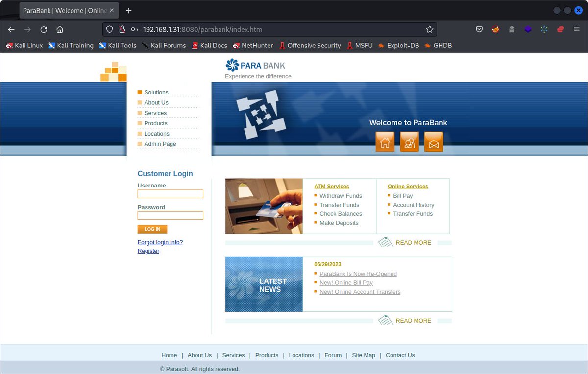The width and height of the screenshot is (588, 374).
Task: Open New! Online Bill Pay news
Action: (x=346, y=282)
